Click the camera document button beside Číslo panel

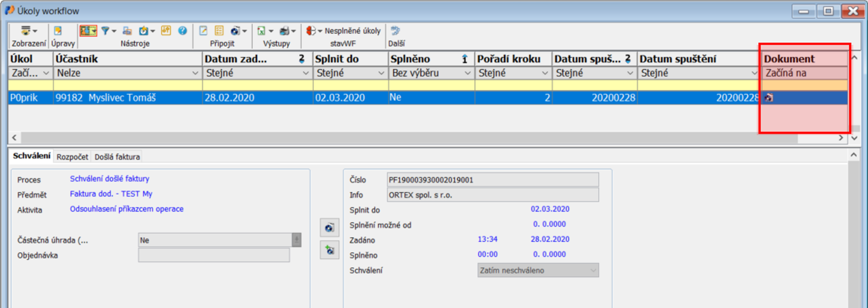[x=329, y=228]
